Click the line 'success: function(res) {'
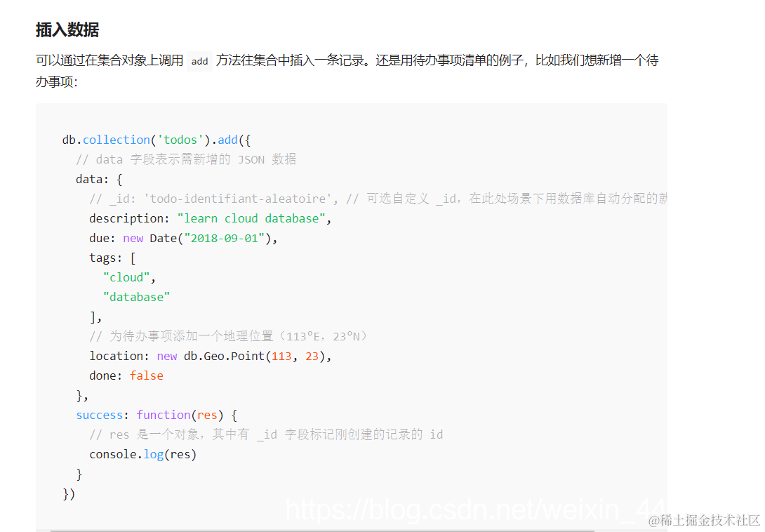This screenshot has width=765, height=532. 156,415
